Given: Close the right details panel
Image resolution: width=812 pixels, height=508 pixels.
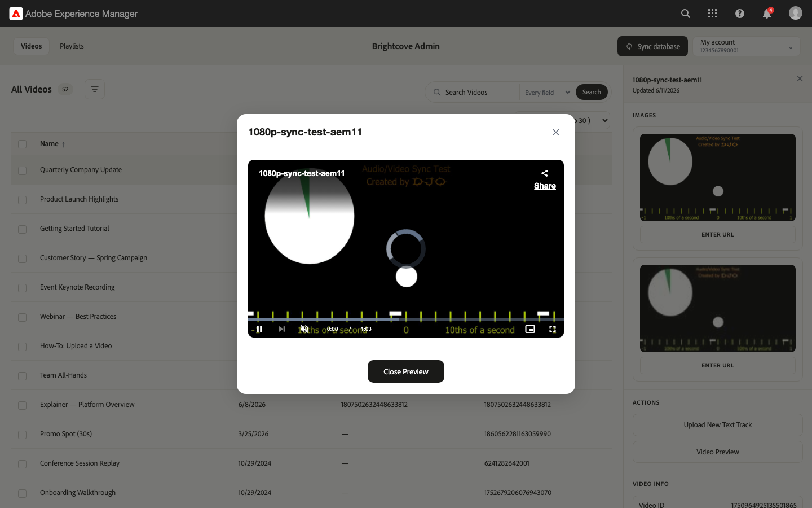Looking at the screenshot, I should coord(800,78).
